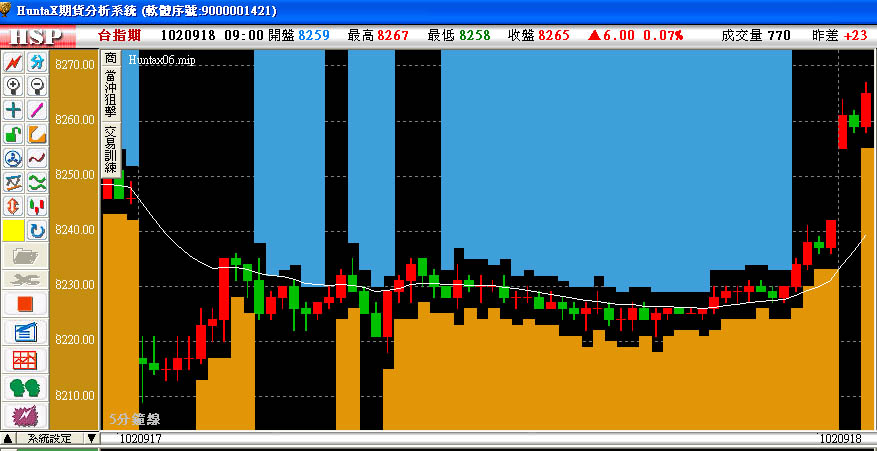Image resolution: width=877 pixels, height=451 pixels.
Task: Zoom in with the plus magnifier icon
Action: pos(13,86)
